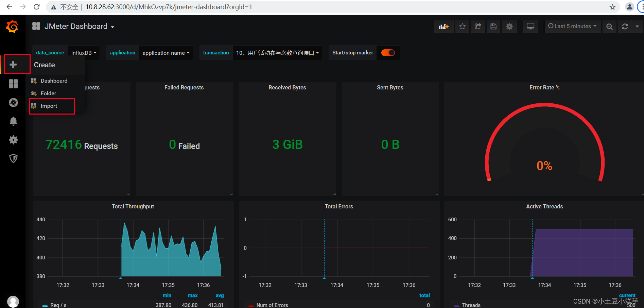Reload the browser page
The image size is (644, 308).
37,7
